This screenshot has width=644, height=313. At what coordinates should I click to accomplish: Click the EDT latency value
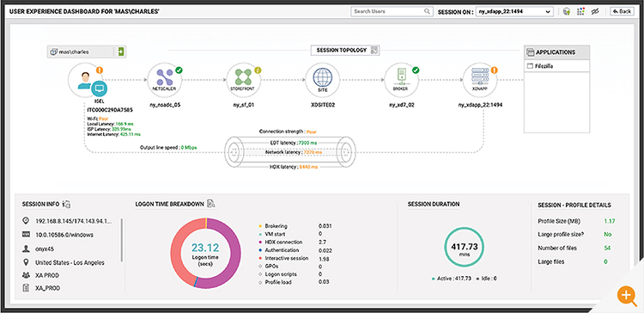click(307, 142)
